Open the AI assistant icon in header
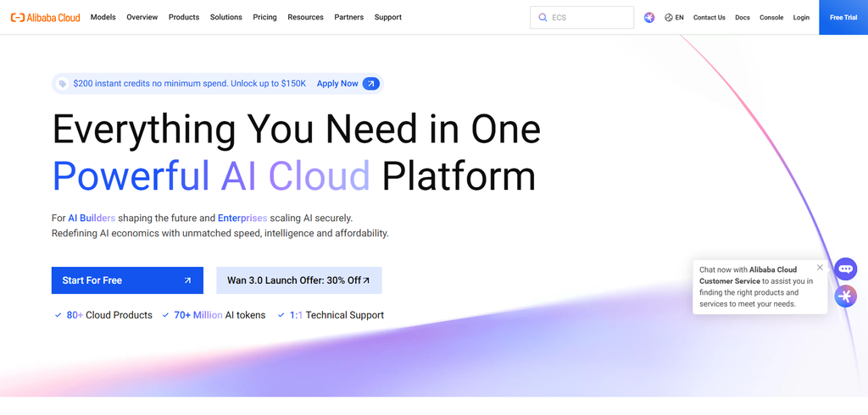 point(649,18)
